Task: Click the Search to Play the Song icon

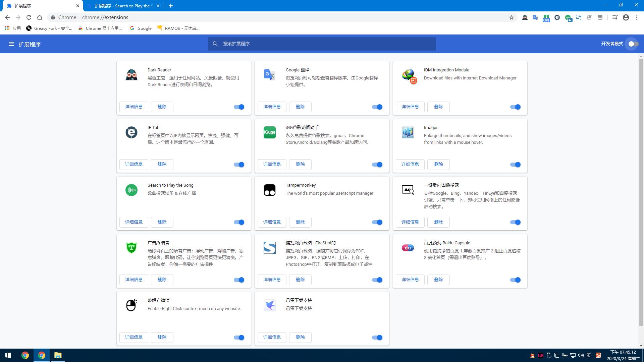Action: (x=131, y=190)
